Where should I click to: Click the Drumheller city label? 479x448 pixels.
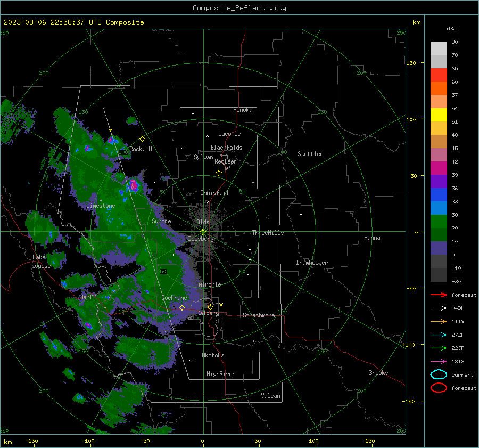pyautogui.click(x=312, y=263)
